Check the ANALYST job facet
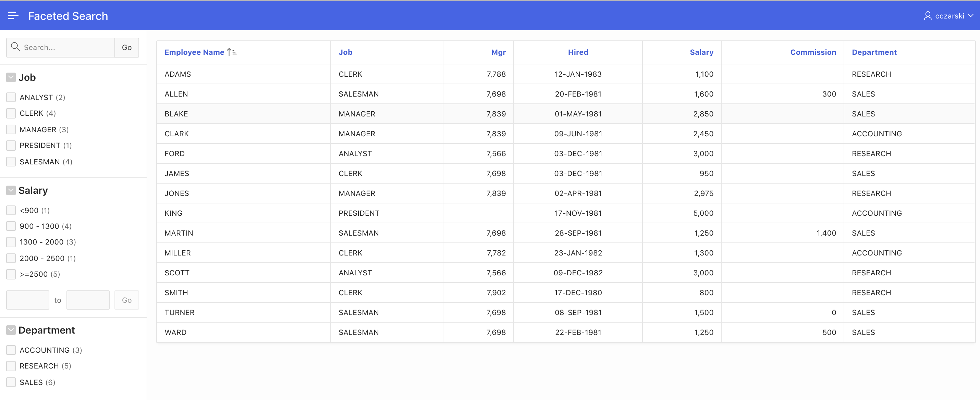Viewport: 980px width, 400px height. point(11,97)
